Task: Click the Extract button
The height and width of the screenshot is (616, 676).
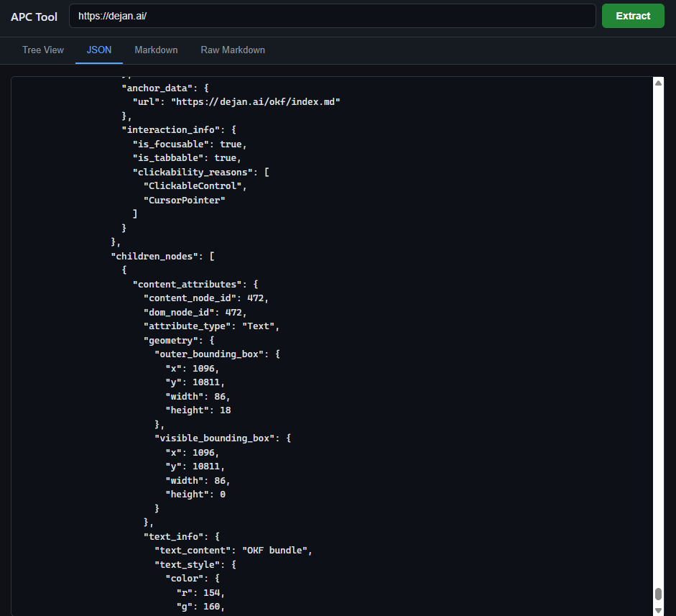Action: pos(632,16)
